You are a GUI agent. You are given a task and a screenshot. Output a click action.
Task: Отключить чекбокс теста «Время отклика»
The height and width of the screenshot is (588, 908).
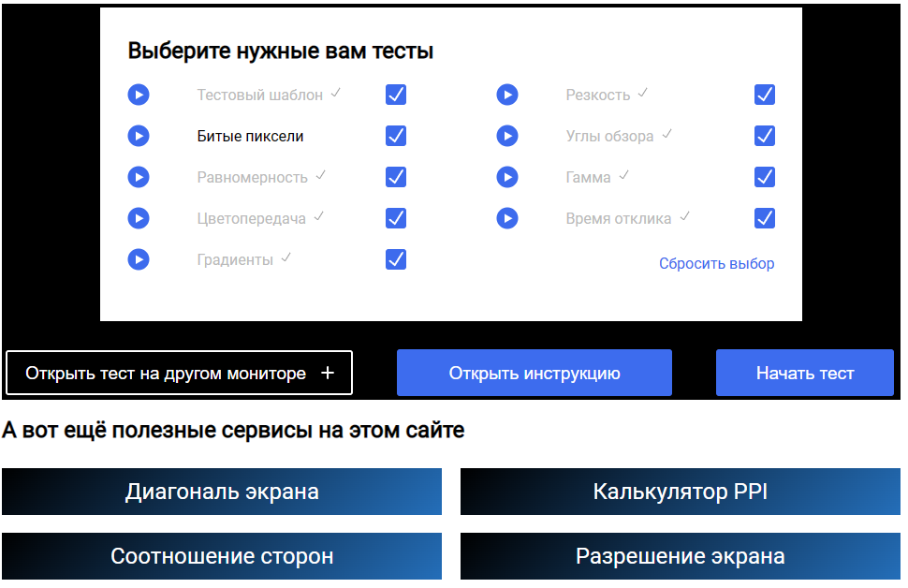point(764,218)
